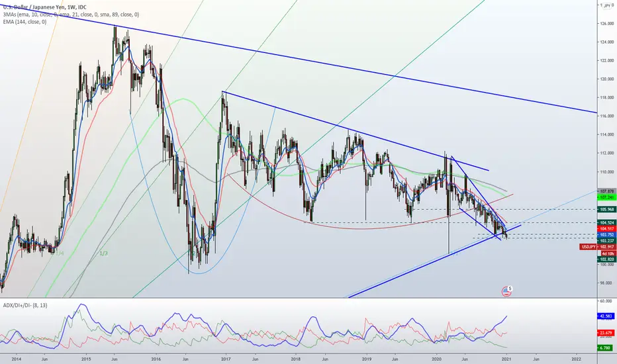Image resolution: width=617 pixels, height=364 pixels.
Task: Click the 2017 label on time axis
Action: 226,359
